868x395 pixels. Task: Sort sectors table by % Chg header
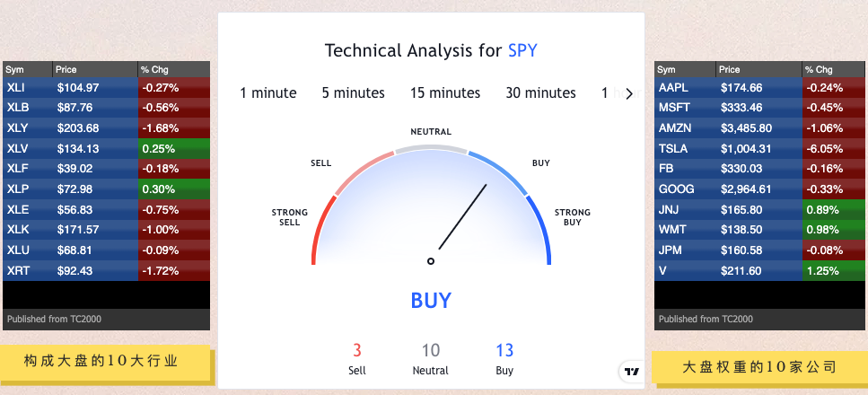point(174,69)
